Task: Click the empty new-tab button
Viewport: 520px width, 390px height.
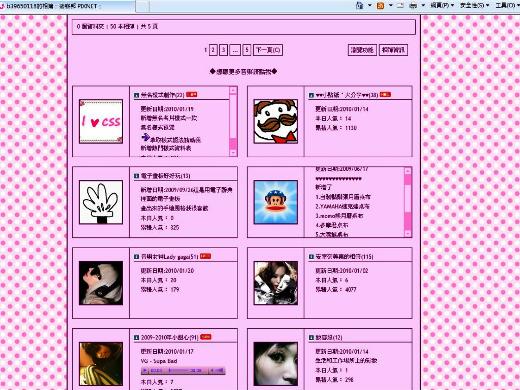Action: click(143, 6)
